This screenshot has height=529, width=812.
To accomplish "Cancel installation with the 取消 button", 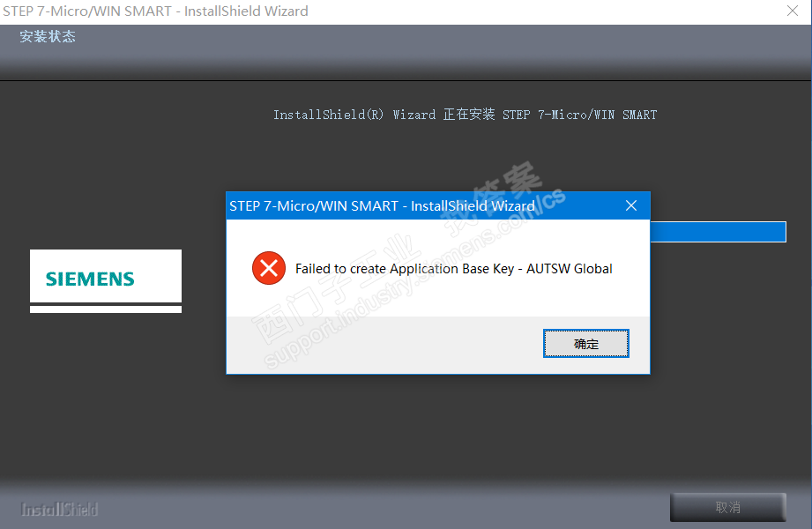I will (727, 507).
